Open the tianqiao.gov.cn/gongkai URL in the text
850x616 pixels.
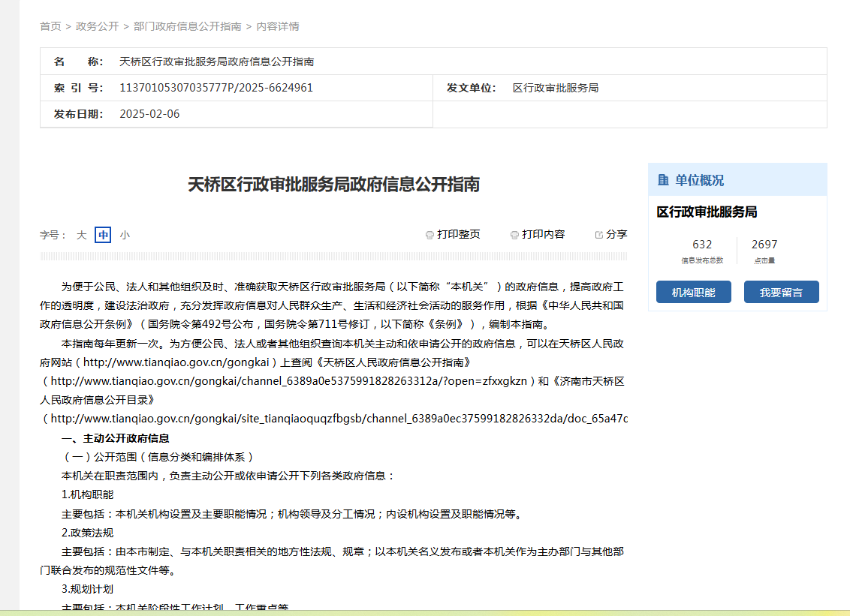(x=176, y=362)
